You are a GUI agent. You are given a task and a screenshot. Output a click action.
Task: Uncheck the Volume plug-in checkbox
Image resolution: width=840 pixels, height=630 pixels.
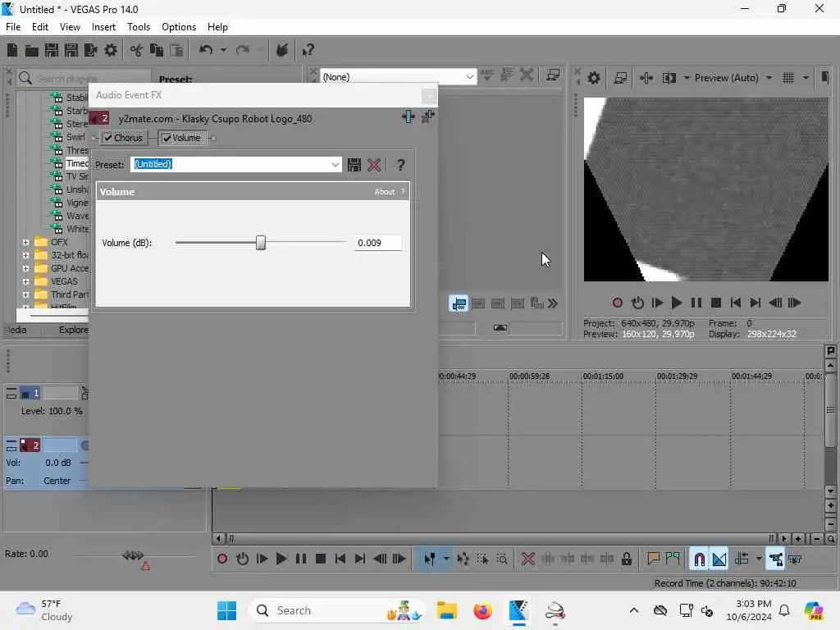coord(167,138)
